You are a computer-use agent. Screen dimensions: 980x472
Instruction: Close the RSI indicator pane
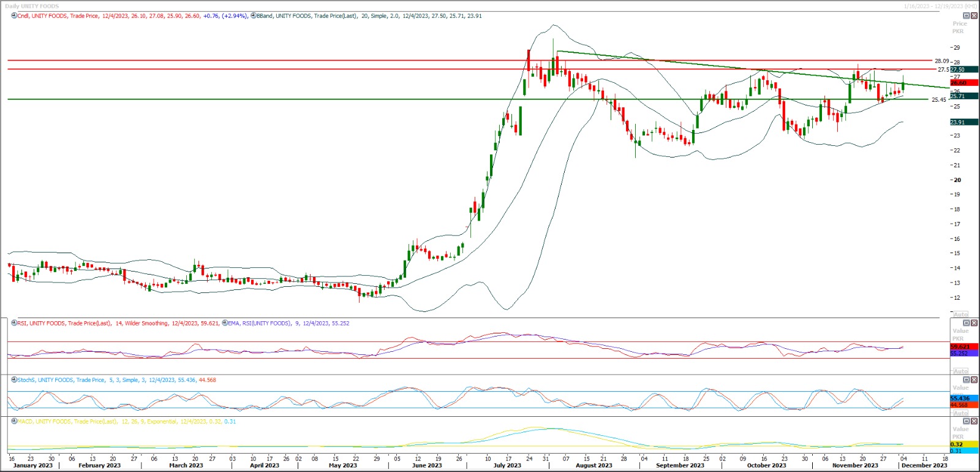pyautogui.click(x=974, y=323)
